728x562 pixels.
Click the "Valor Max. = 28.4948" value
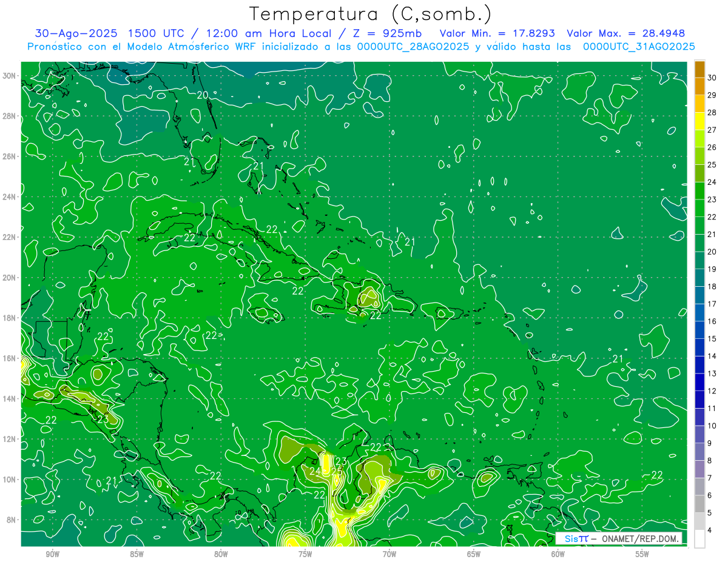(x=625, y=33)
